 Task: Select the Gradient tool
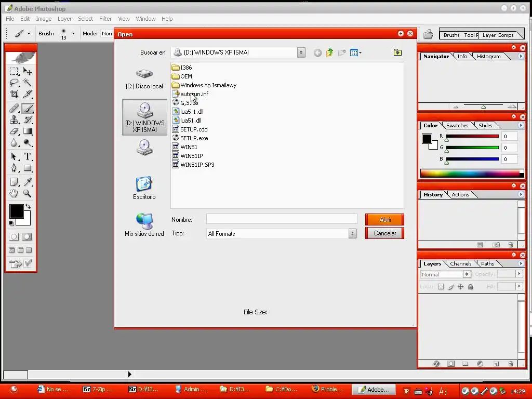click(x=28, y=131)
